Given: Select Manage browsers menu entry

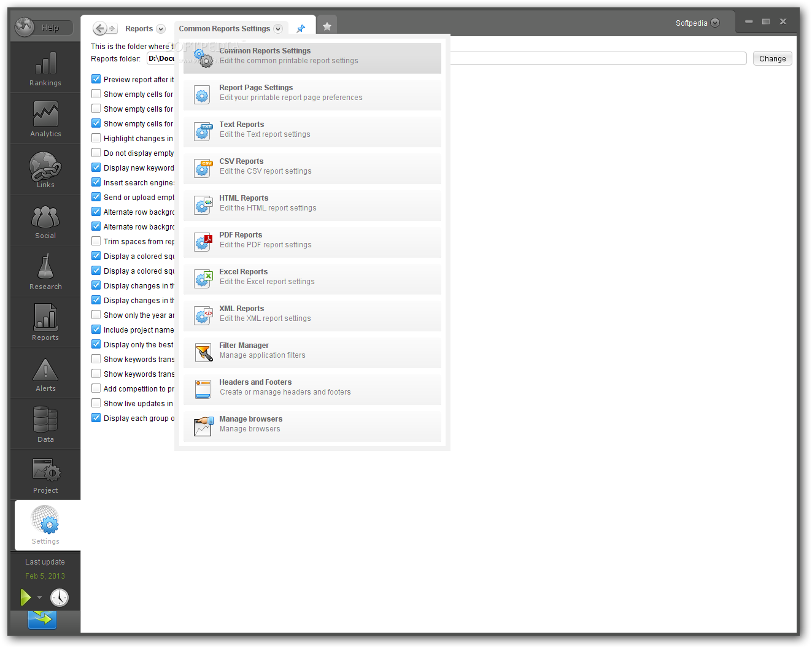Looking at the screenshot, I should click(312, 426).
